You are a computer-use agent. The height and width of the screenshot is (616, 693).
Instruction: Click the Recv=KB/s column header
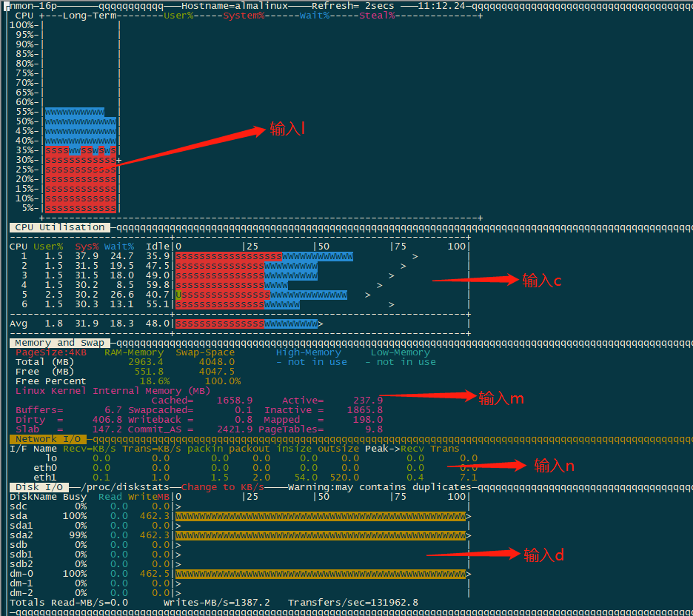(x=90, y=449)
